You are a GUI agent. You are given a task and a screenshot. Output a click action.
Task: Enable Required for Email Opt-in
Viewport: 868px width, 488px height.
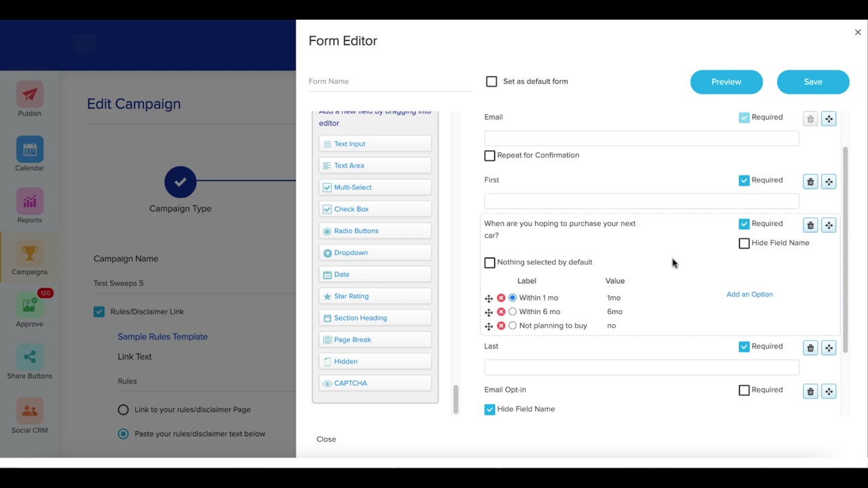coord(744,390)
